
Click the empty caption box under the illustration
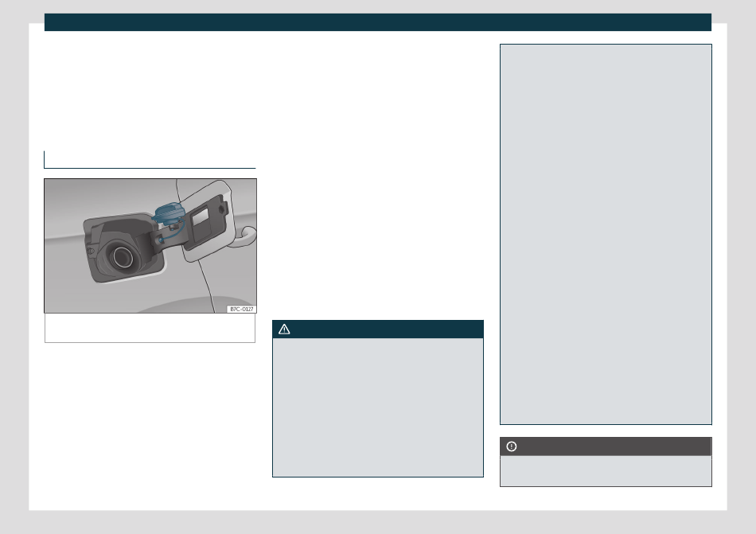point(150,328)
